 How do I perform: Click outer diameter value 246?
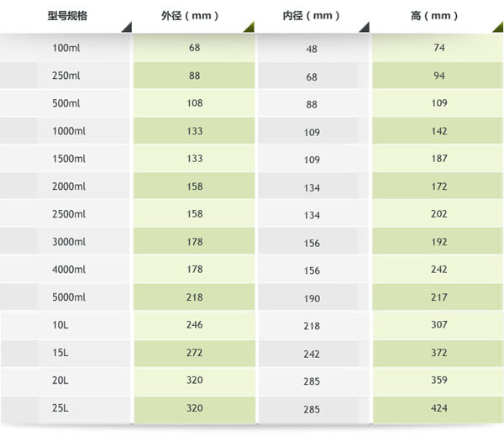[x=194, y=325]
